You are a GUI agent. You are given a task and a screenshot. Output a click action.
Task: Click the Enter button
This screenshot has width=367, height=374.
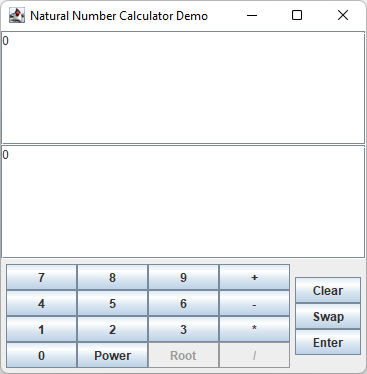[x=328, y=342]
